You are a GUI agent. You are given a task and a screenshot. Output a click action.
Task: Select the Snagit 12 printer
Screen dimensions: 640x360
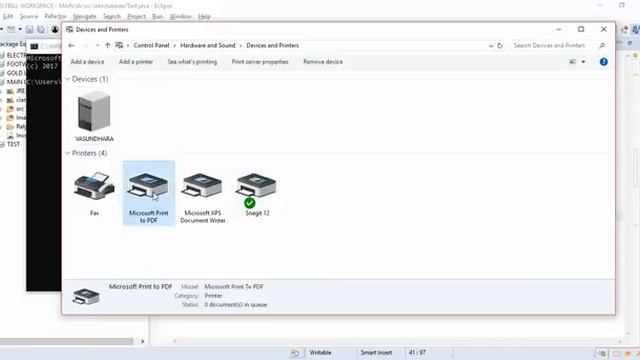257,193
